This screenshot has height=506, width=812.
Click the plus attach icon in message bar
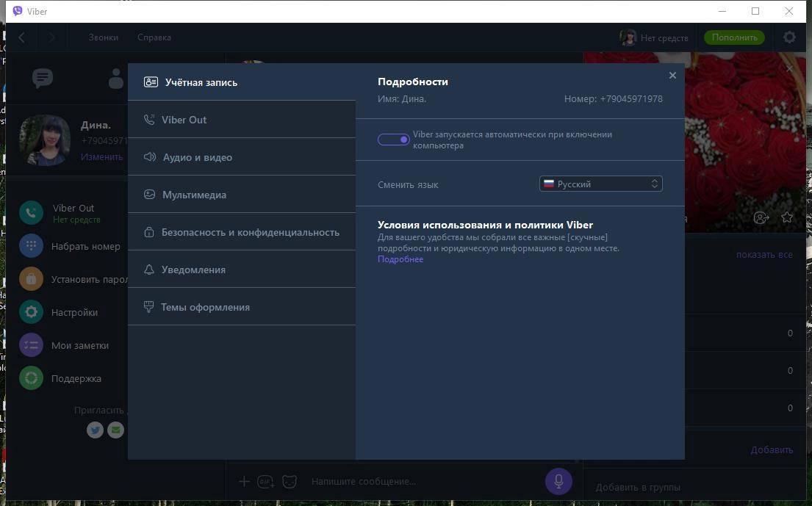[x=244, y=482]
